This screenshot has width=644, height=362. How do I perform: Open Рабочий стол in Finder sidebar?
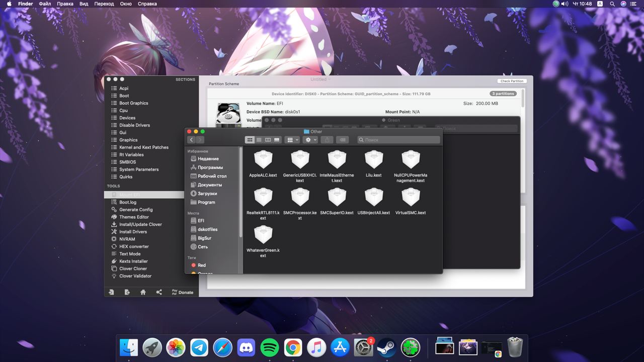tap(213, 176)
